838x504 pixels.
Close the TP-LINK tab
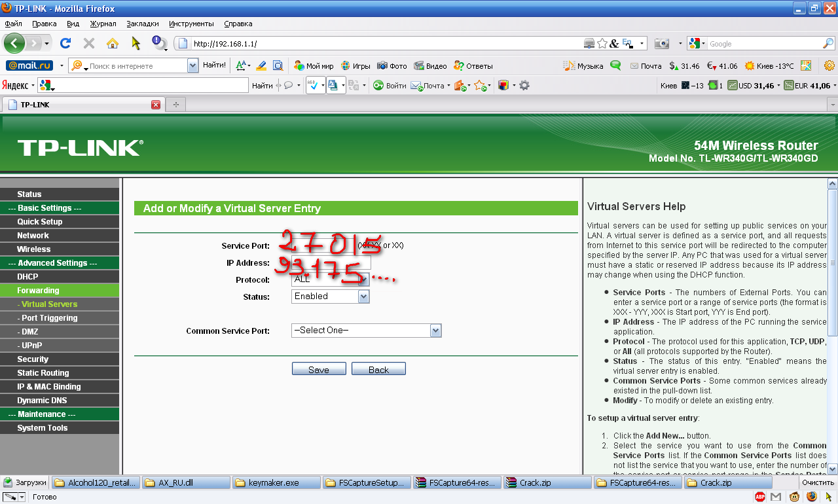pyautogui.click(x=156, y=105)
